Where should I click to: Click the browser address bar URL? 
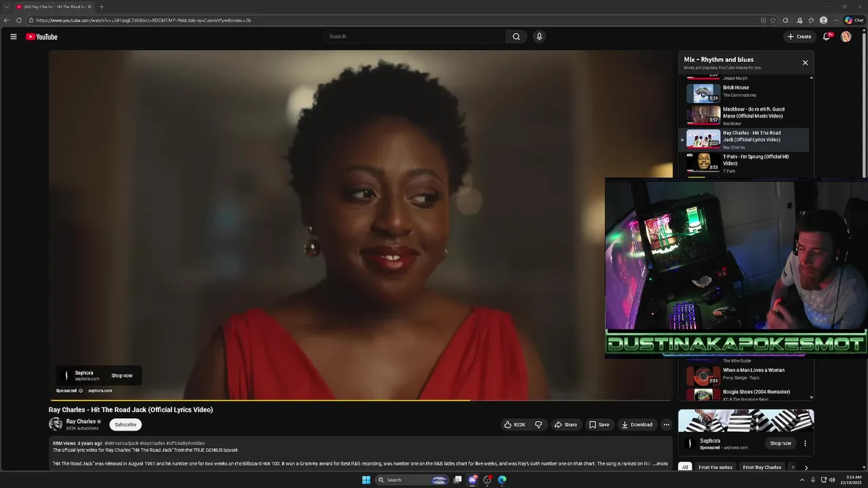point(144,20)
